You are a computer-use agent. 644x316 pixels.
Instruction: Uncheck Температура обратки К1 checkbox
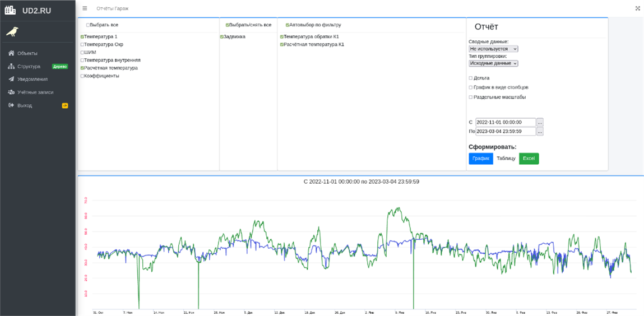click(x=282, y=36)
